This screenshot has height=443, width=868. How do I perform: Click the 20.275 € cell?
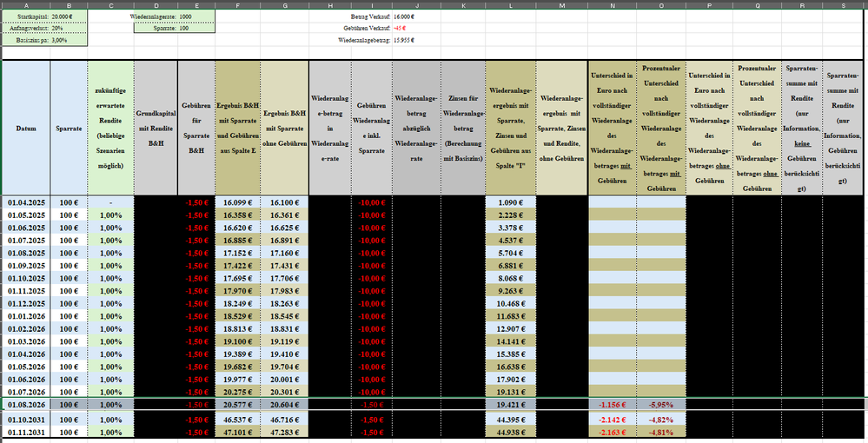[x=237, y=392]
